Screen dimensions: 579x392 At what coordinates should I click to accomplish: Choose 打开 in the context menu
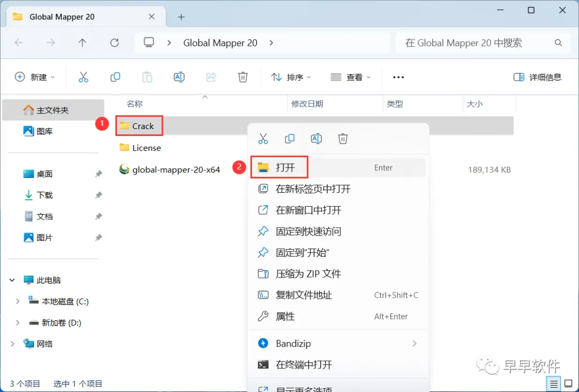click(338, 168)
